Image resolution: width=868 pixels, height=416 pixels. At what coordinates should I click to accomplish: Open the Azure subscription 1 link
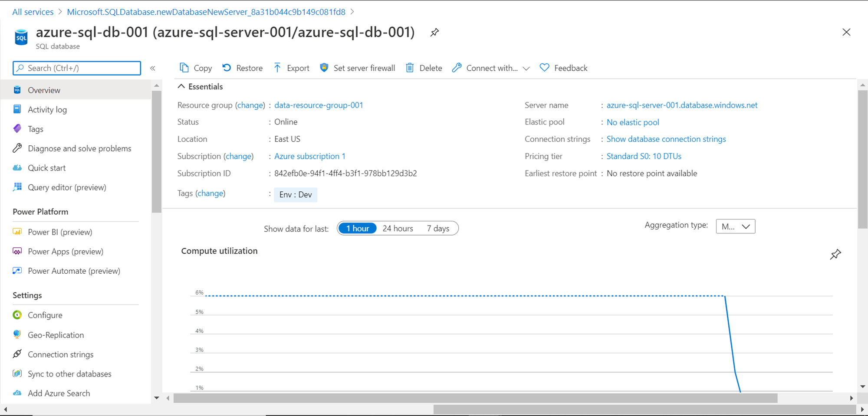point(310,156)
